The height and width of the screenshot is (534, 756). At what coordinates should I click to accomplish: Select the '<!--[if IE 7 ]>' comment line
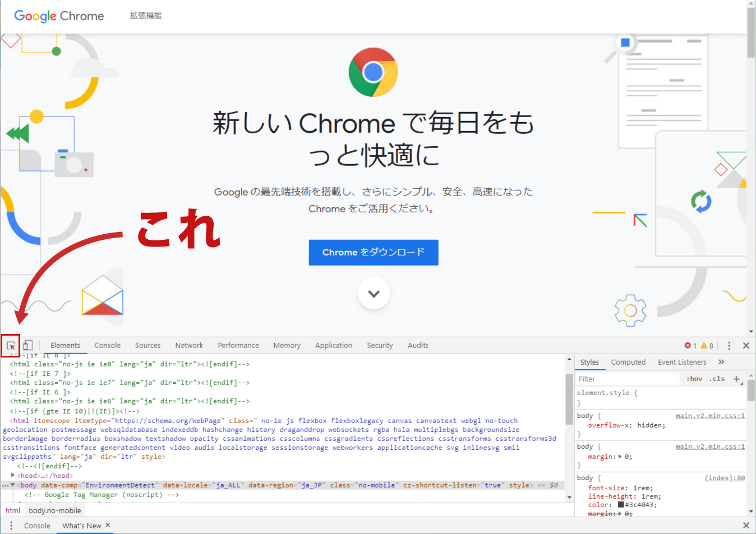(40, 374)
